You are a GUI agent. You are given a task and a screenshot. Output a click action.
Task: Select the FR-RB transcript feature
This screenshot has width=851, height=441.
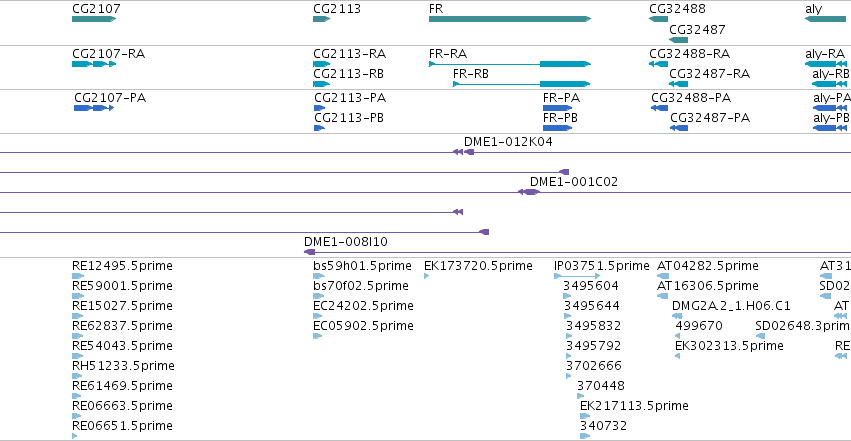522,84
